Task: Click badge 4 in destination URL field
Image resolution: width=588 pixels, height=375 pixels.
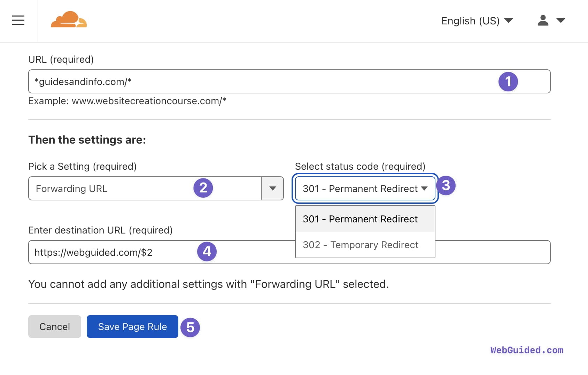Action: 207,251
